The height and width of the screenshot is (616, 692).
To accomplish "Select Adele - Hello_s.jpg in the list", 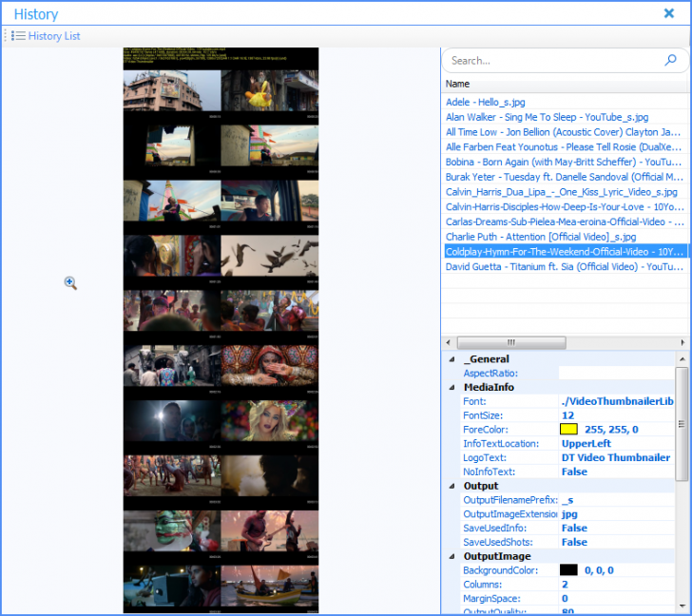I will tap(485, 102).
